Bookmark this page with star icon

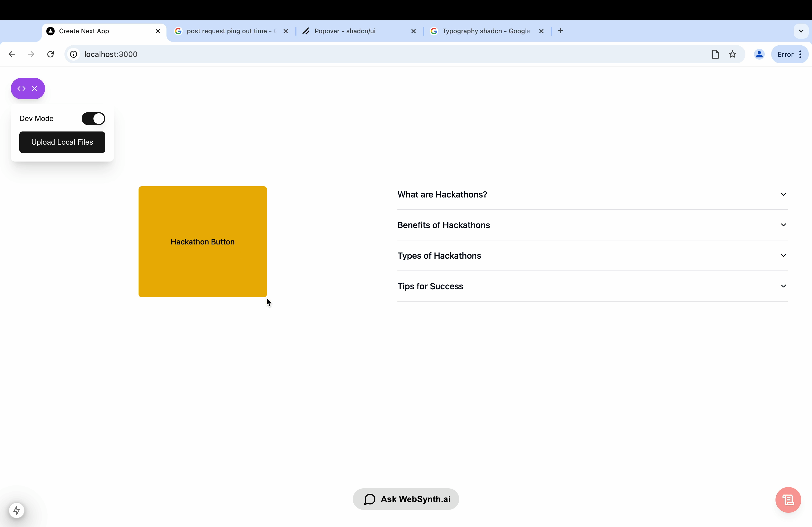732,54
